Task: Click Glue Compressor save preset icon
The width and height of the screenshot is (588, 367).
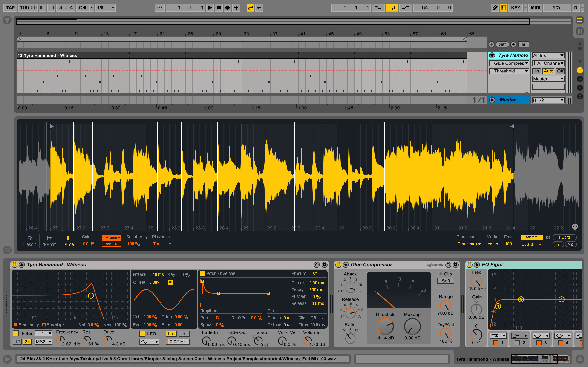Action: point(456,265)
